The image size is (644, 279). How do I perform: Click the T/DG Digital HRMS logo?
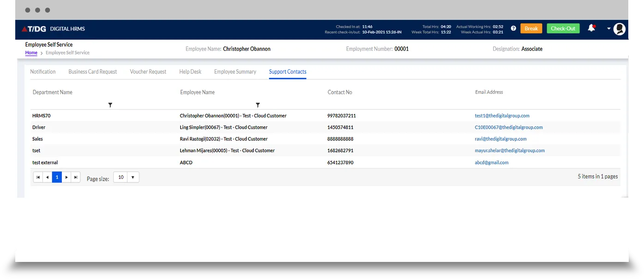[x=53, y=29]
